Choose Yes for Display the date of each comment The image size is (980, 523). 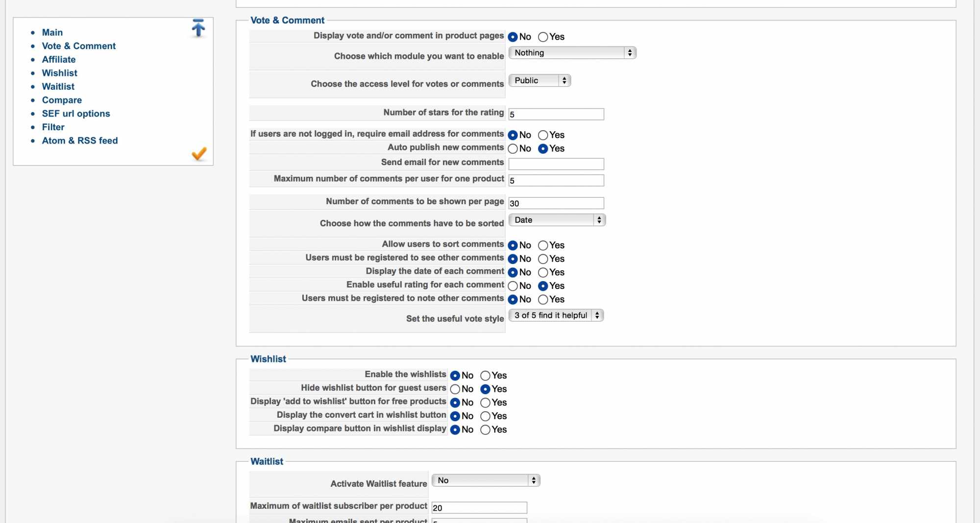coord(543,273)
